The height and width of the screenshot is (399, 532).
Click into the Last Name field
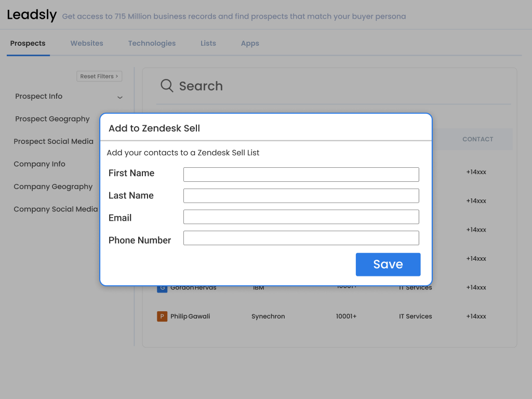coord(301,196)
